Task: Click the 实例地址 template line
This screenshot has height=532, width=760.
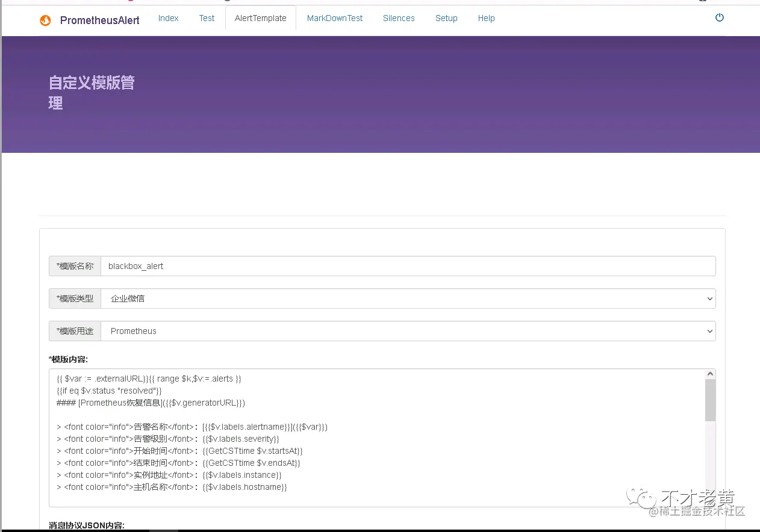Action: (x=169, y=475)
